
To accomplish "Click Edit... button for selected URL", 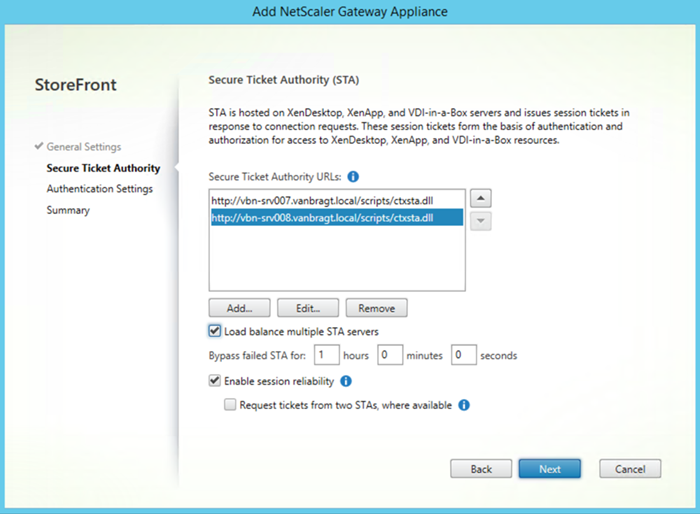I will [x=308, y=308].
